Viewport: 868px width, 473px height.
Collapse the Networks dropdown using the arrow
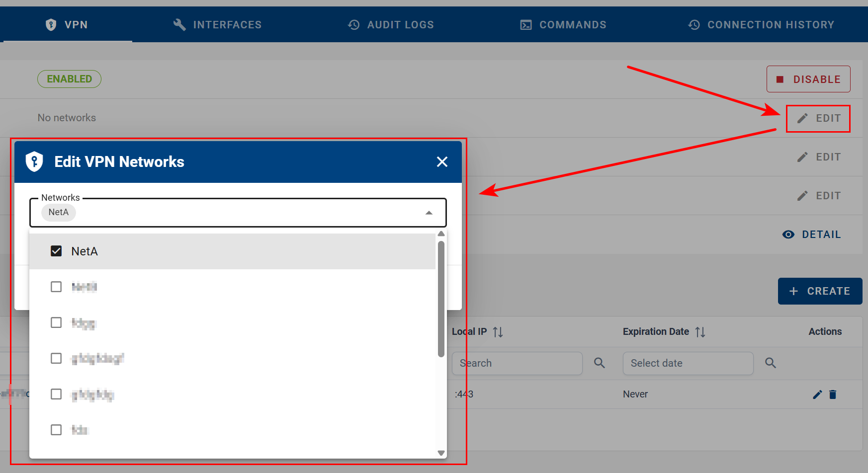(x=429, y=213)
